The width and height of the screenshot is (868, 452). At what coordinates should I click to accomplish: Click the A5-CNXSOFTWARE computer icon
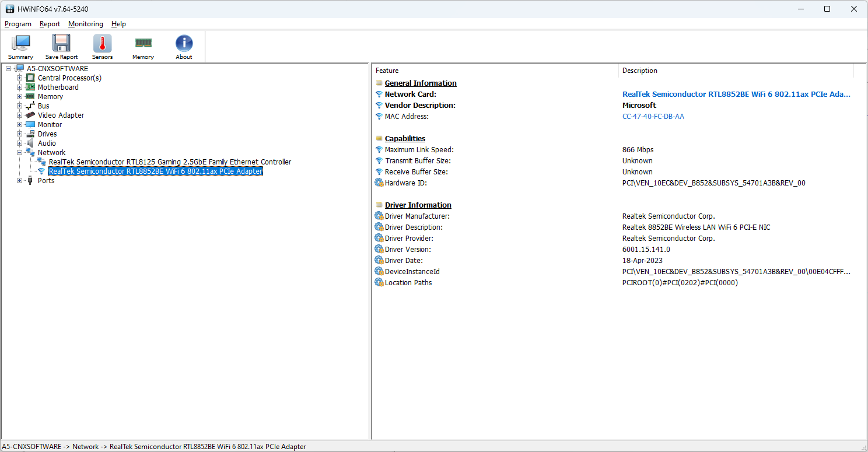tap(20, 69)
